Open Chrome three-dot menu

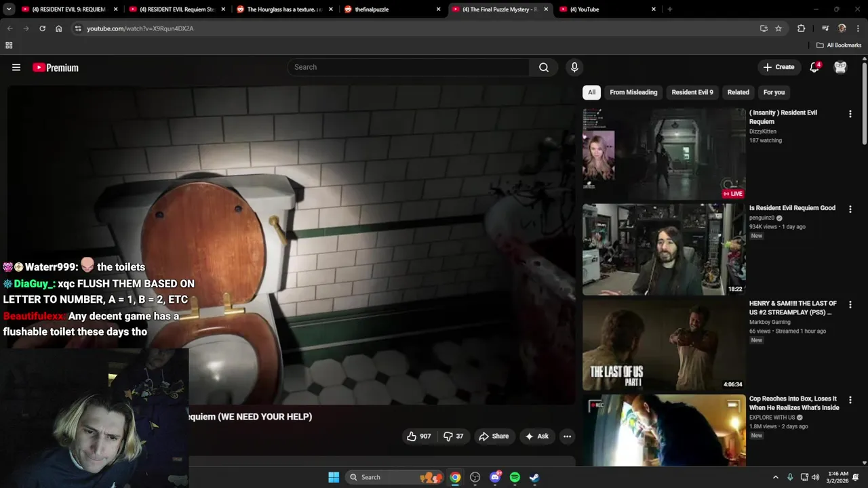(x=859, y=28)
